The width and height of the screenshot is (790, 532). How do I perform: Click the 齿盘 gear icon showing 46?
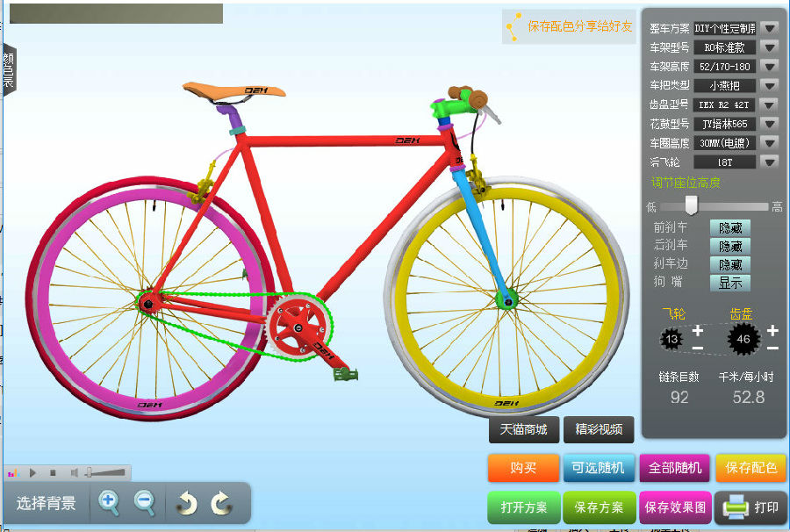(x=743, y=339)
